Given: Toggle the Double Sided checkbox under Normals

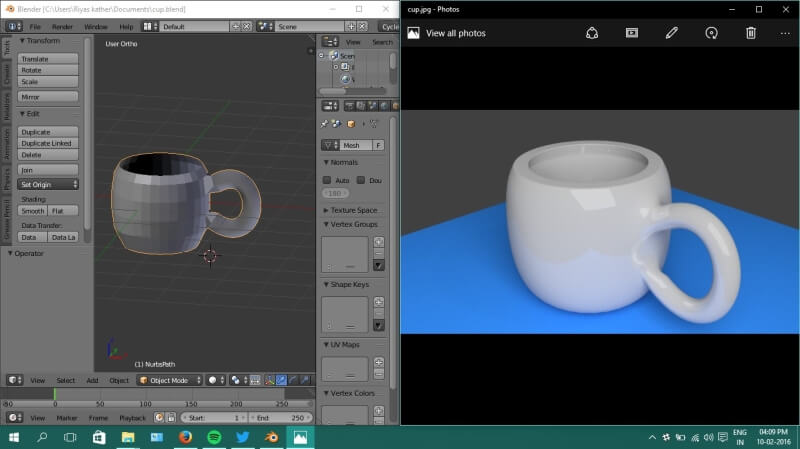Looking at the screenshot, I should tap(362, 180).
